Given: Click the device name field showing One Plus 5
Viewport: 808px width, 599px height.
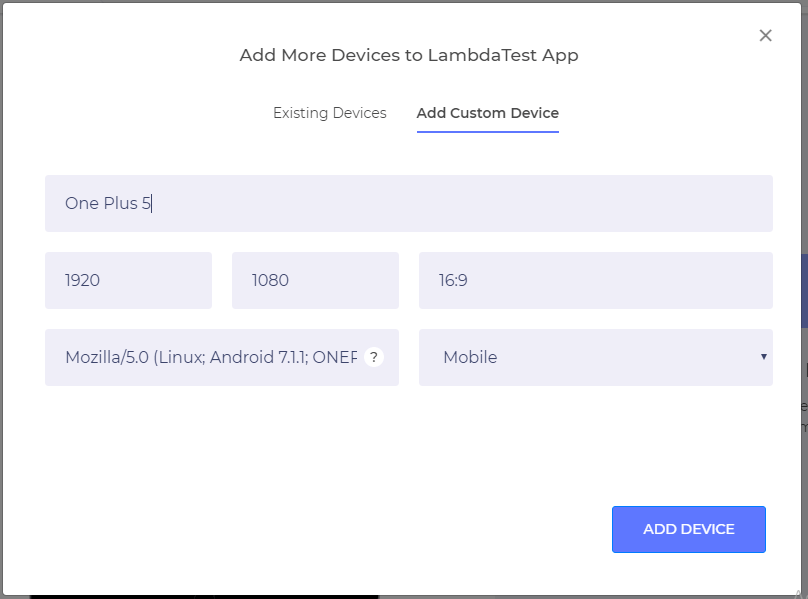Looking at the screenshot, I should 408,203.
